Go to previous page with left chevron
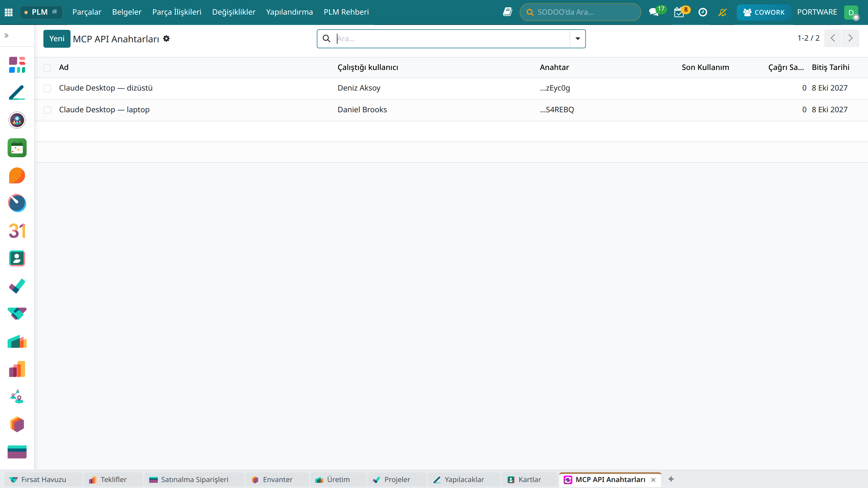 [x=833, y=38]
